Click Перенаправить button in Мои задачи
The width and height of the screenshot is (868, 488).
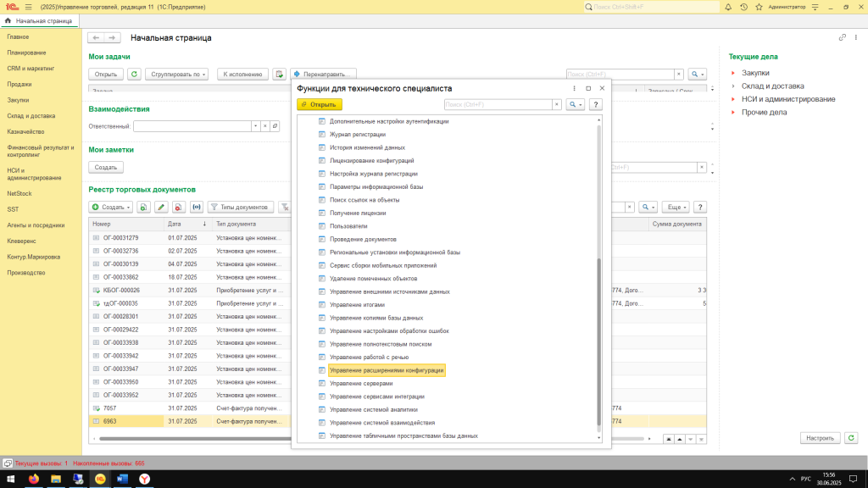[x=323, y=75]
